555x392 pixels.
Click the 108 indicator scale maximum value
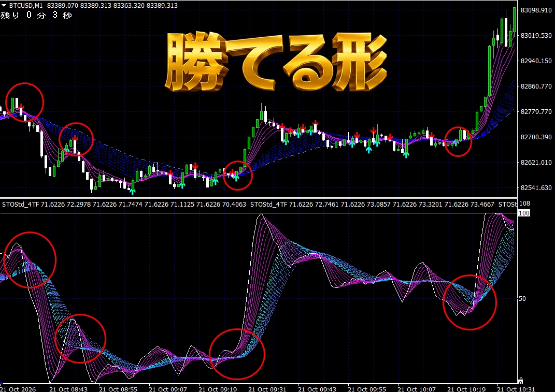(524, 204)
